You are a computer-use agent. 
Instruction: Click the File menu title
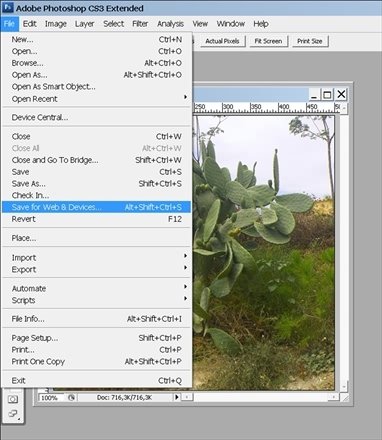point(9,24)
